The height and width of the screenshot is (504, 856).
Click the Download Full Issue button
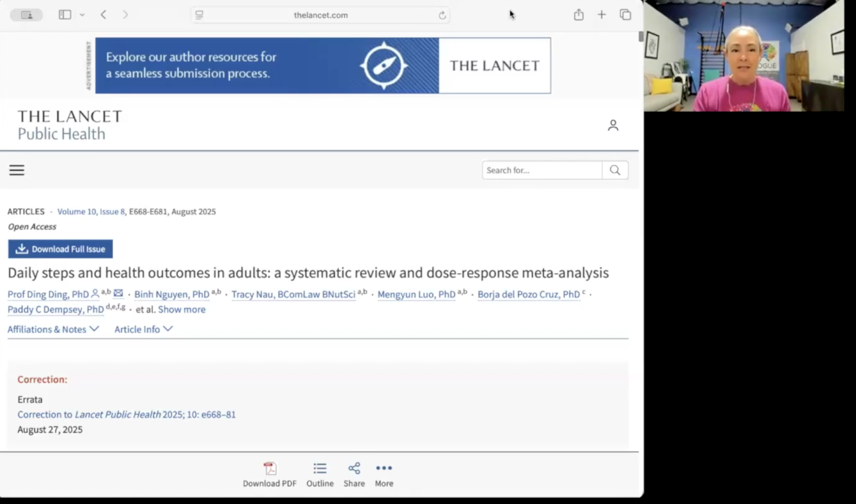pyautogui.click(x=60, y=249)
